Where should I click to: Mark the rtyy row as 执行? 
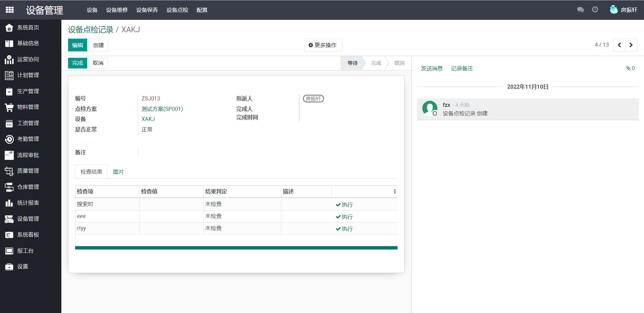coord(344,229)
